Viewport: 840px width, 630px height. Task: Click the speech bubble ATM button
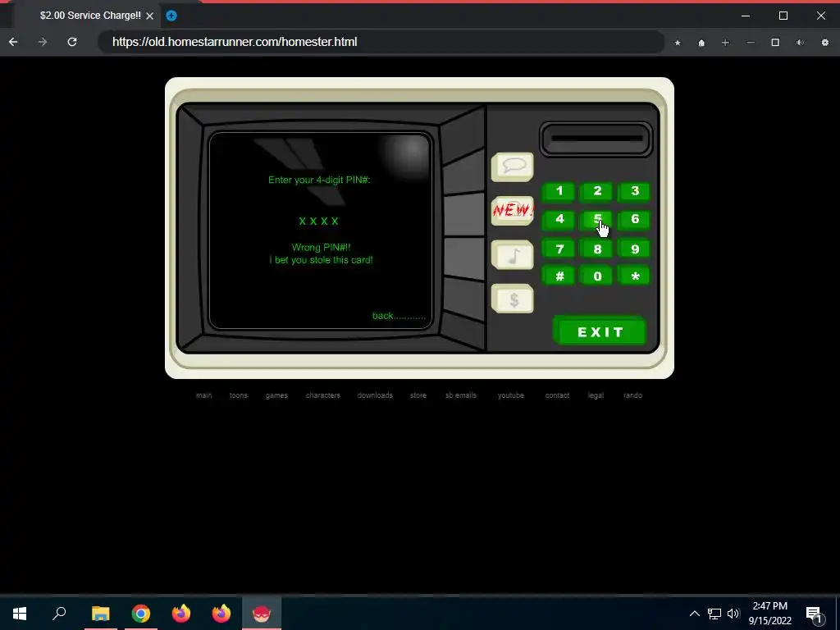point(512,167)
